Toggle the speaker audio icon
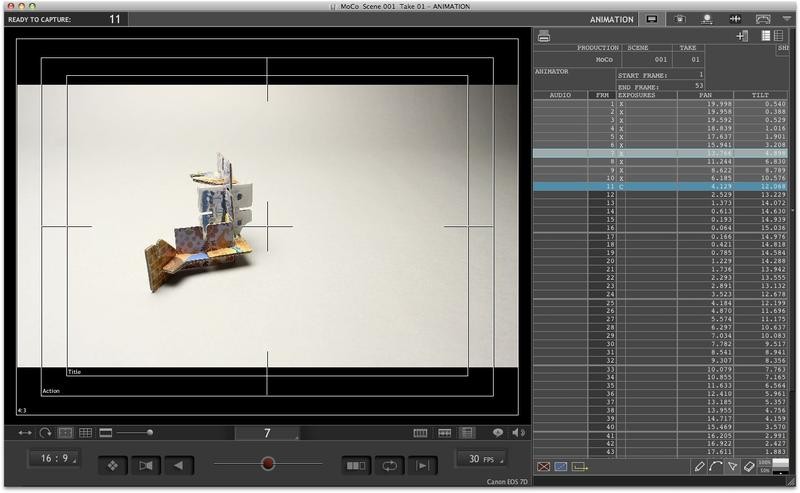 point(518,432)
